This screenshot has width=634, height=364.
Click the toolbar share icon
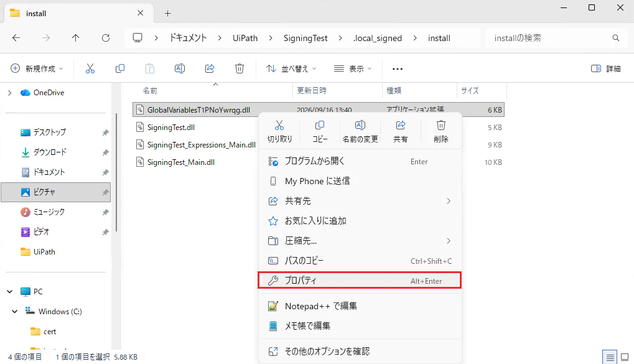coord(210,68)
